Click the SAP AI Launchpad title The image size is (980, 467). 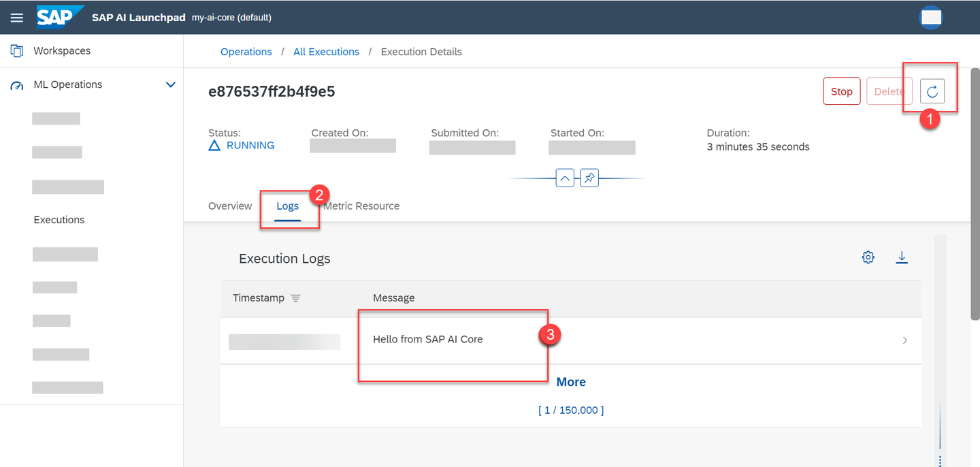pyautogui.click(x=139, y=18)
